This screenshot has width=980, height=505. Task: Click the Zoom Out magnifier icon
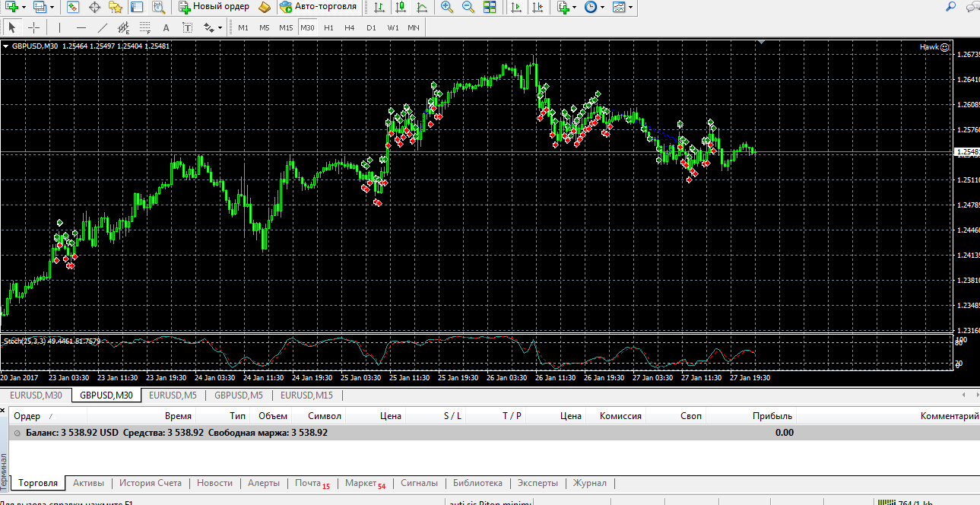(x=468, y=7)
